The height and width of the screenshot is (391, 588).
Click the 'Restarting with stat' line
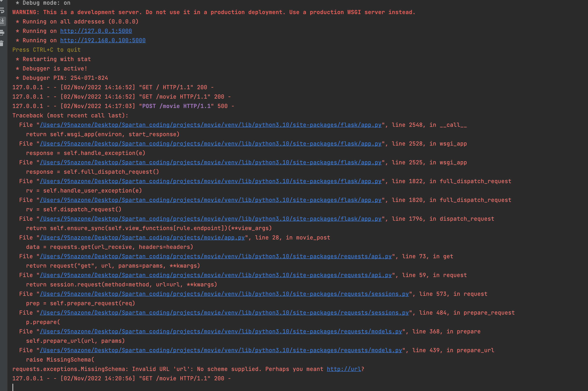53,59
